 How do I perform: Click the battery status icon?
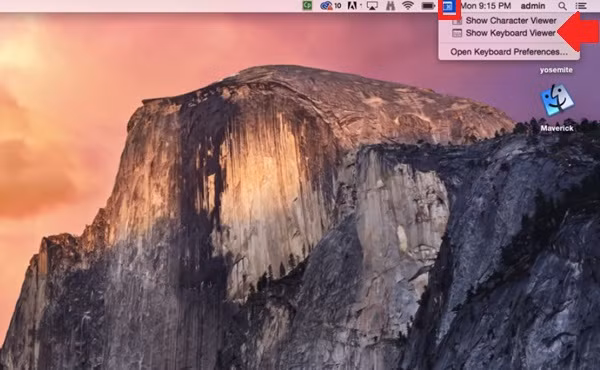click(x=428, y=6)
